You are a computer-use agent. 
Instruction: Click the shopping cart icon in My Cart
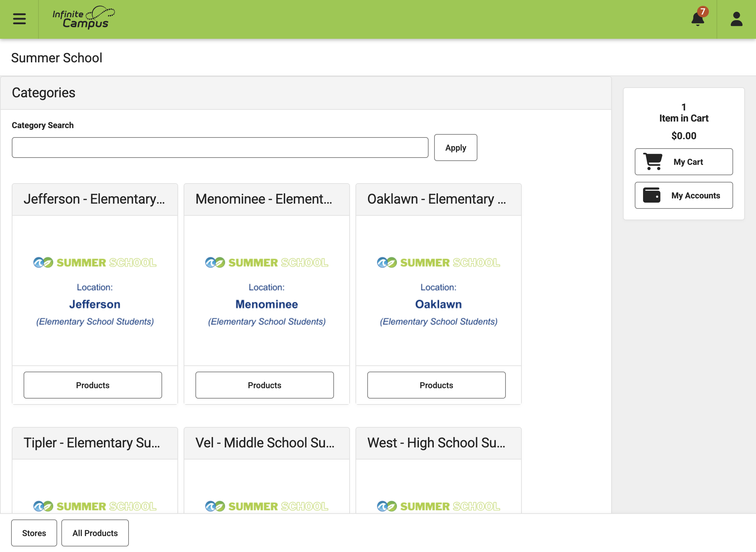[653, 161]
